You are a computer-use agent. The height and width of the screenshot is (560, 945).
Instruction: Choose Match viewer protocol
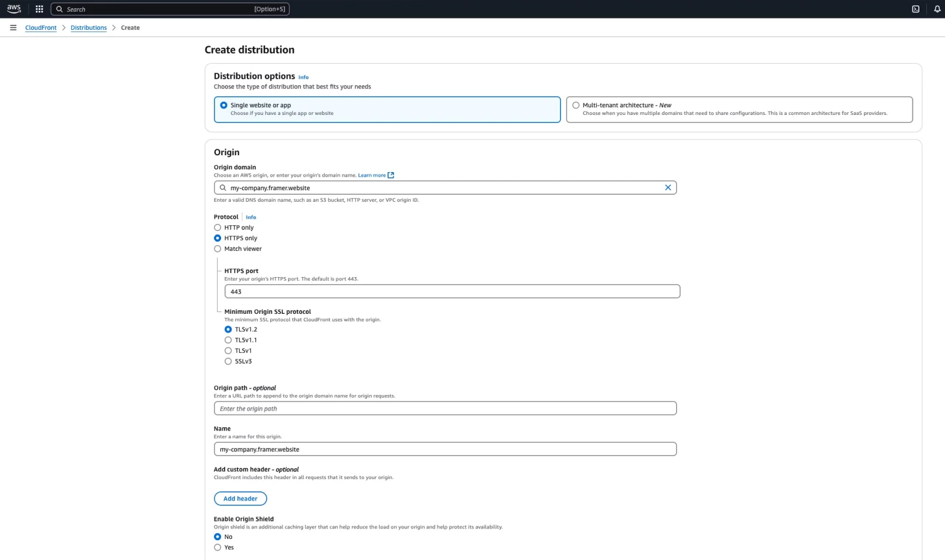218,249
